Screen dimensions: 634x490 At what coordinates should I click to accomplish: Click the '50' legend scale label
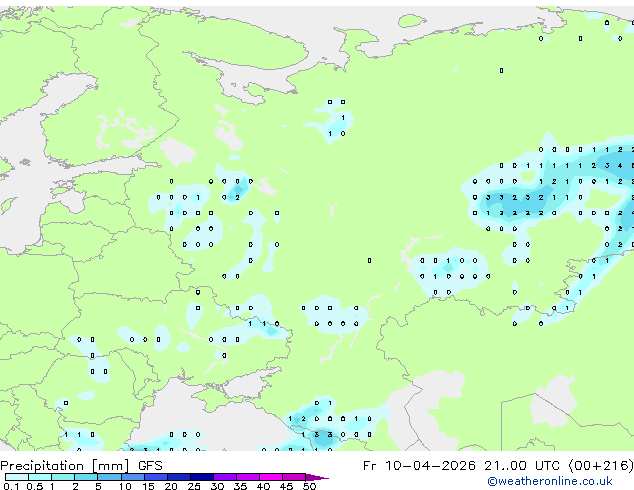(x=309, y=486)
